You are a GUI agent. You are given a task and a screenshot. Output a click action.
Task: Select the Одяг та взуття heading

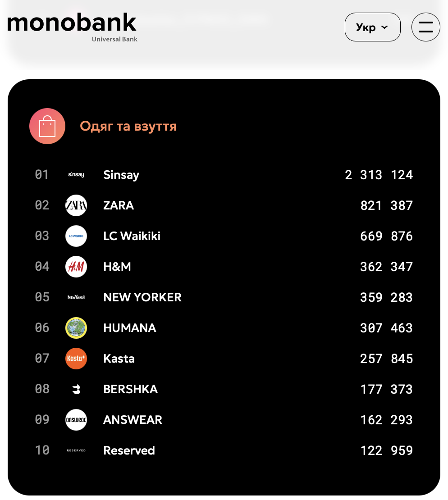(128, 126)
